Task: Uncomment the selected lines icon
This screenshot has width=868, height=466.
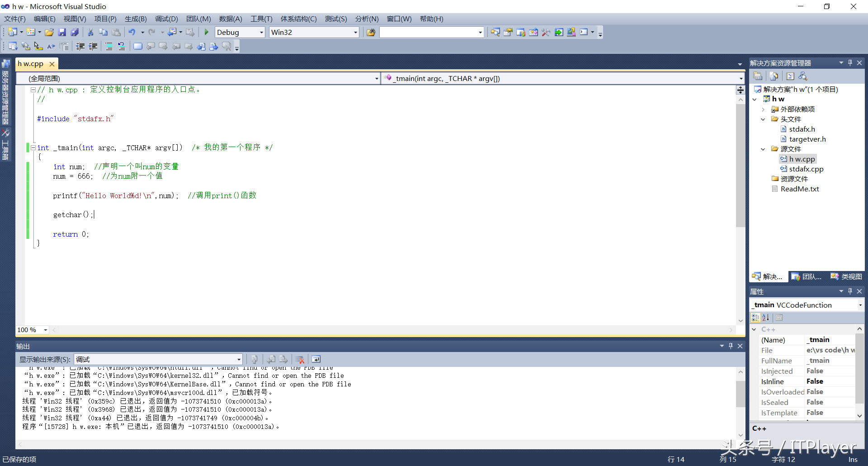Action: (122, 46)
